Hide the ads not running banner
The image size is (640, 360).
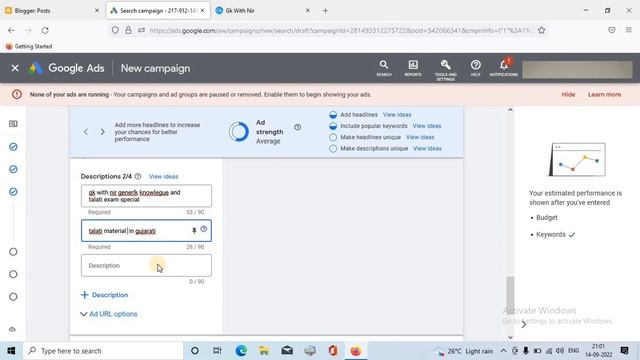click(x=568, y=94)
